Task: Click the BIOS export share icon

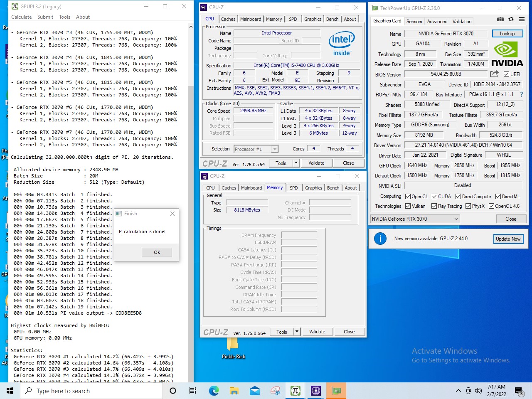Action: pyautogui.click(x=494, y=74)
